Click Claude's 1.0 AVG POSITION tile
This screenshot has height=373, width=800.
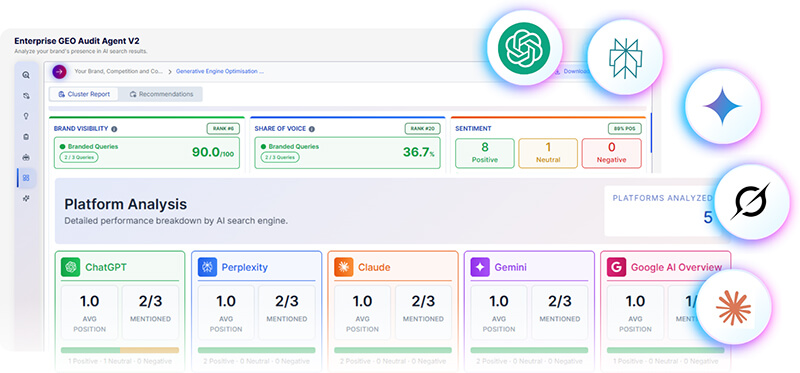[x=362, y=312]
